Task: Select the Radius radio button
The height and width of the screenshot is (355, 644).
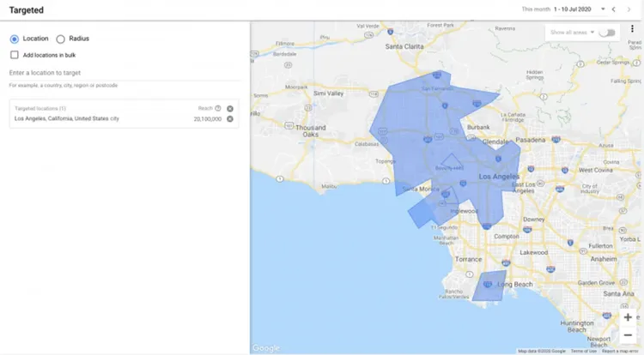Action: (60, 39)
